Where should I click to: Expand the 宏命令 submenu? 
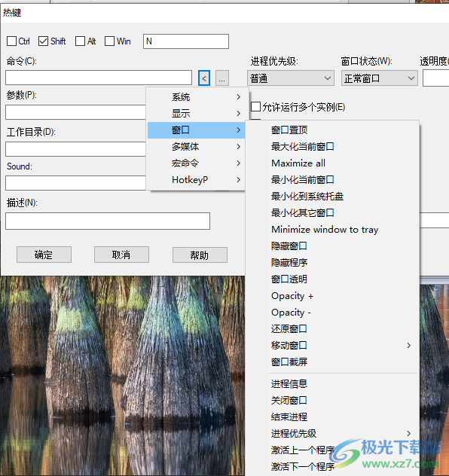[196, 163]
